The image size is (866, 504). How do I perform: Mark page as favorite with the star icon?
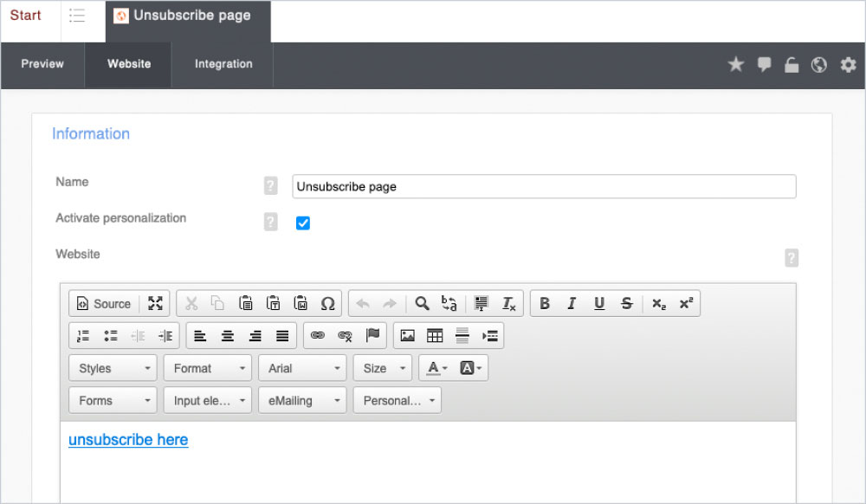[x=736, y=65]
